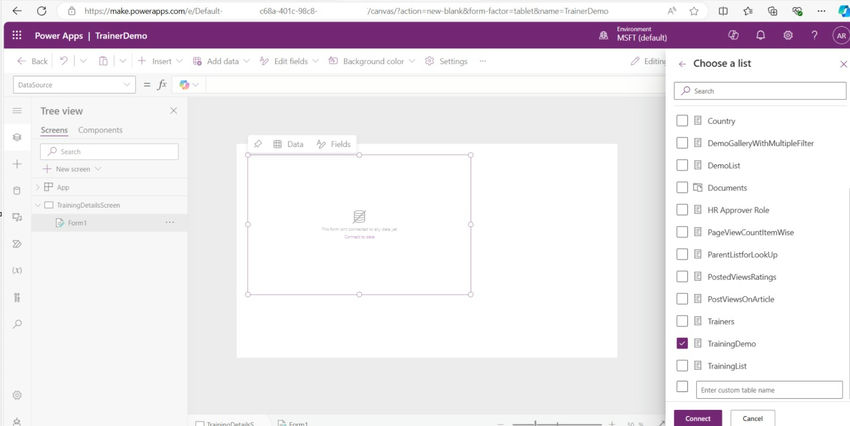Open the AR account avatar
This screenshot has width=850, height=426.
click(x=841, y=36)
